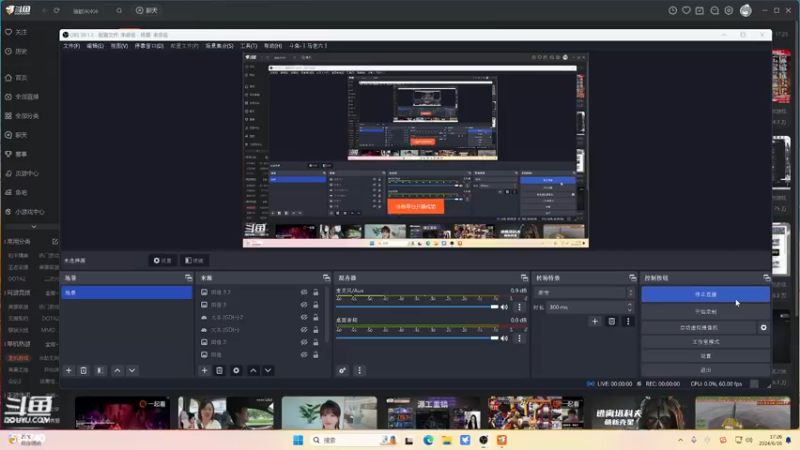Open scene filters icon in Scenes panel
Image resolution: width=800 pixels, height=450 pixels.
[x=101, y=370]
